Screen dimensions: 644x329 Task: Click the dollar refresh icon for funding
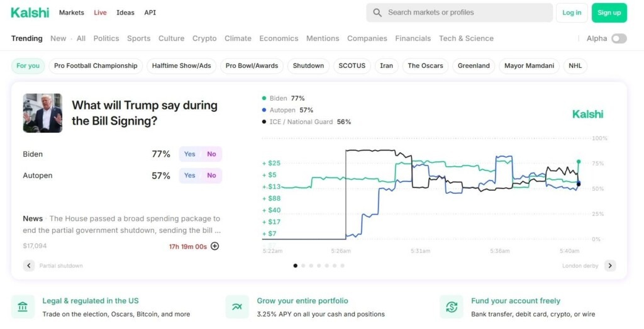click(x=452, y=307)
